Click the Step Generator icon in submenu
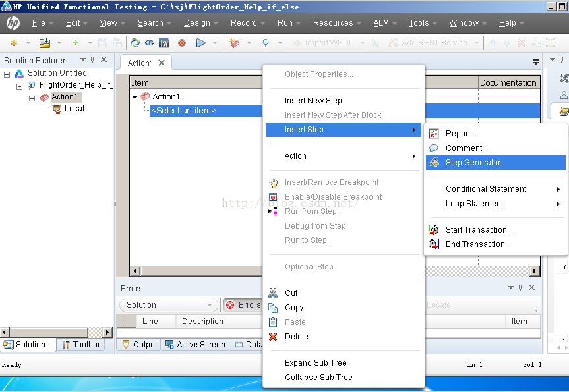Screen dimensions: 569x392 coord(434,163)
